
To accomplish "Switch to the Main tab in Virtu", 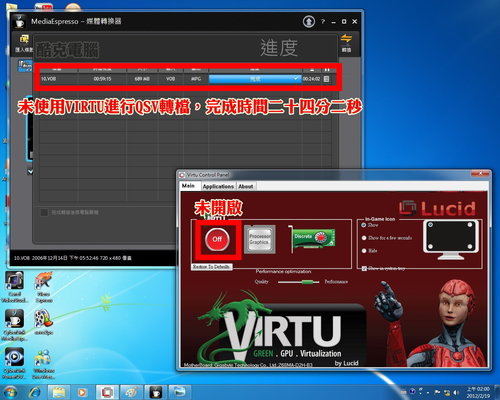I will pos(188,186).
